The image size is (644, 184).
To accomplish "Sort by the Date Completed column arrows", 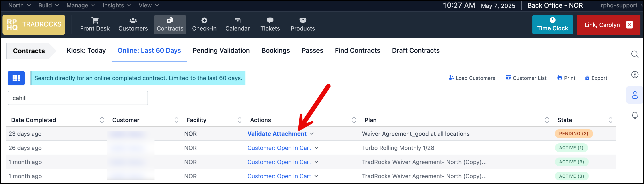I will tap(102, 120).
